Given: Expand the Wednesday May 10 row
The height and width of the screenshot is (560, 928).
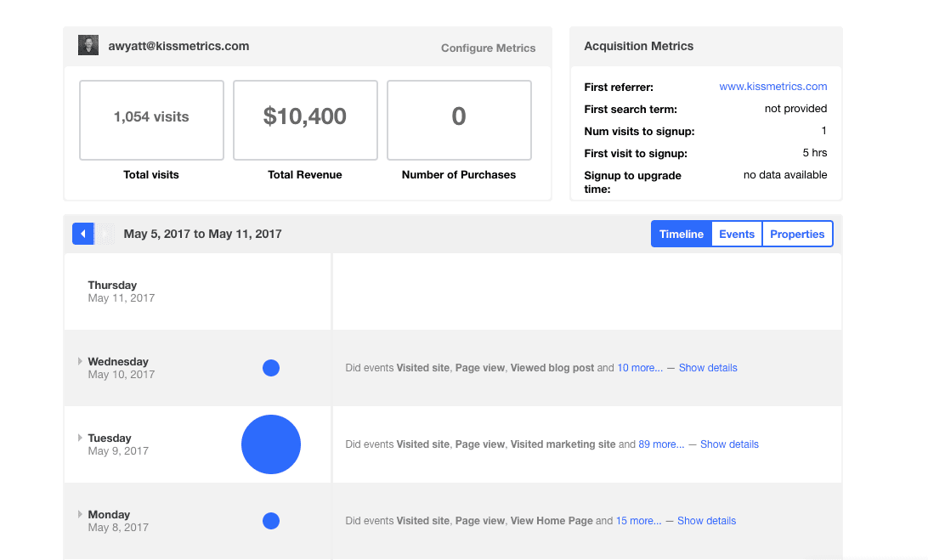Looking at the screenshot, I should [81, 361].
